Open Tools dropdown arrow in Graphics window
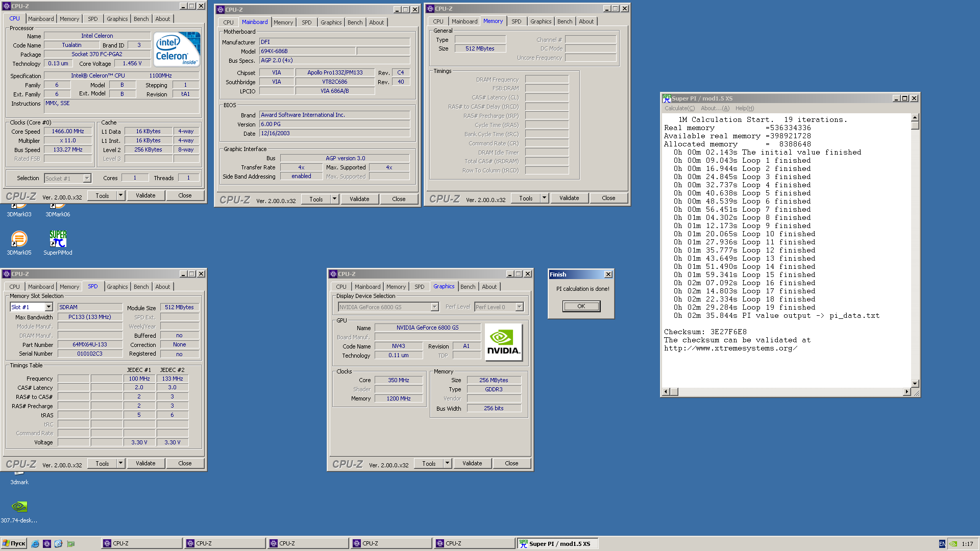Image resolution: width=980 pixels, height=551 pixels. pos(448,463)
